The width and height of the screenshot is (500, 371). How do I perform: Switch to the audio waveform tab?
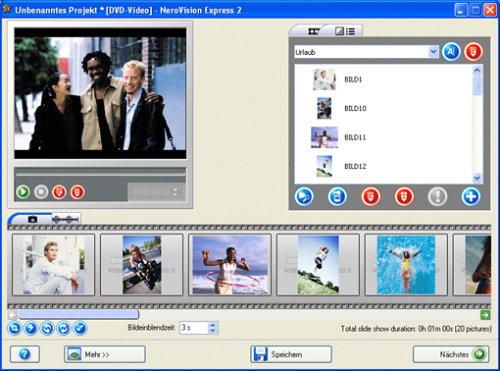(66, 219)
